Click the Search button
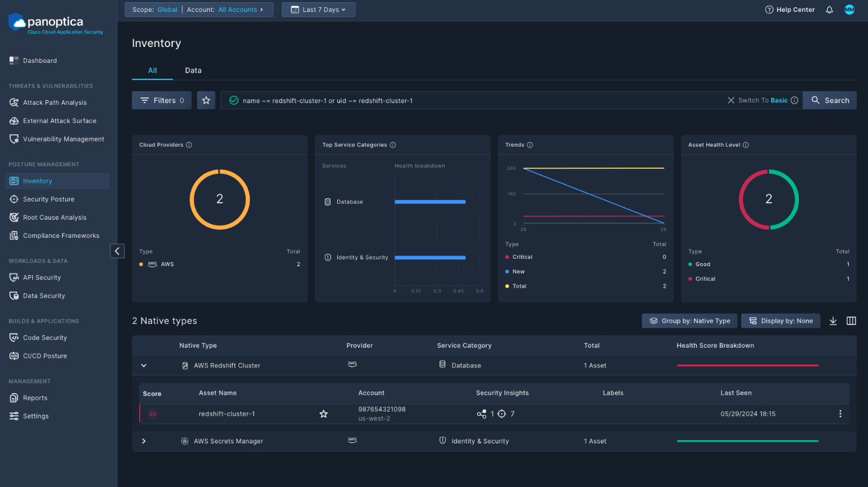Viewport: 868px width, 487px height. (x=830, y=100)
